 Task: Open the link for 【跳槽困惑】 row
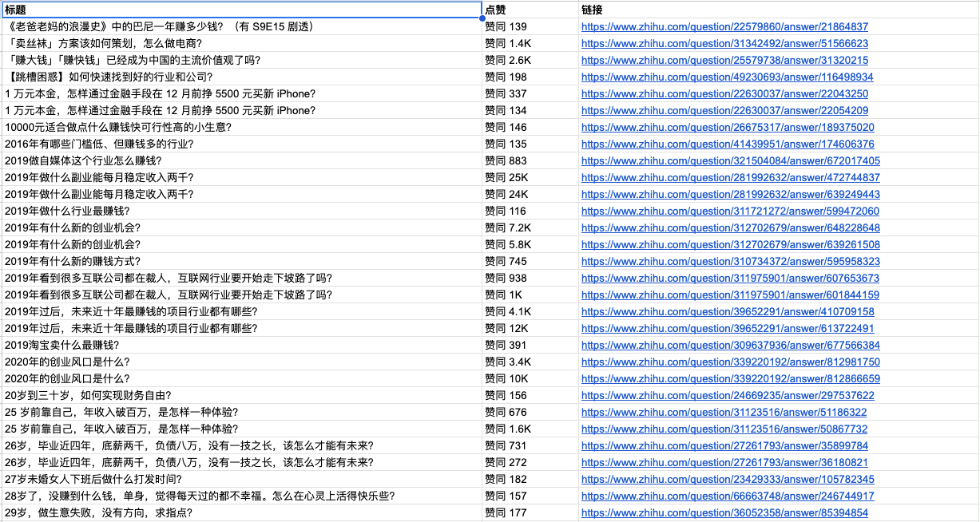pyautogui.click(x=728, y=77)
